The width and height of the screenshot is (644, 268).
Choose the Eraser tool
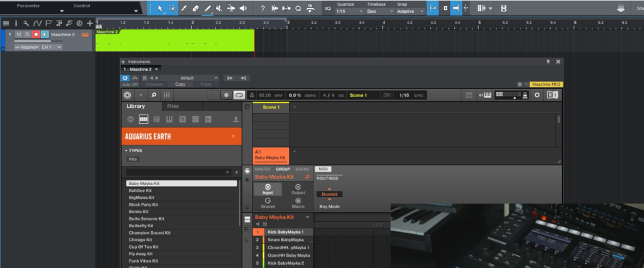coord(195,8)
